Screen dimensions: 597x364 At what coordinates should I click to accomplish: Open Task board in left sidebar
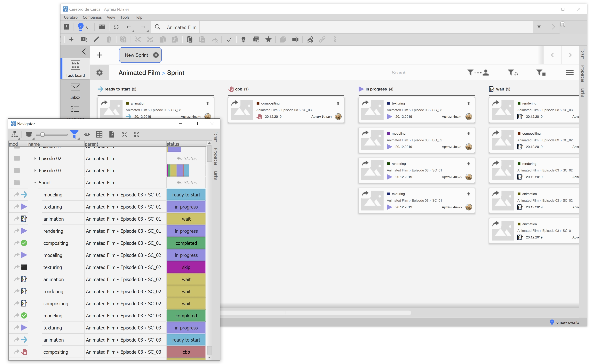tap(75, 69)
